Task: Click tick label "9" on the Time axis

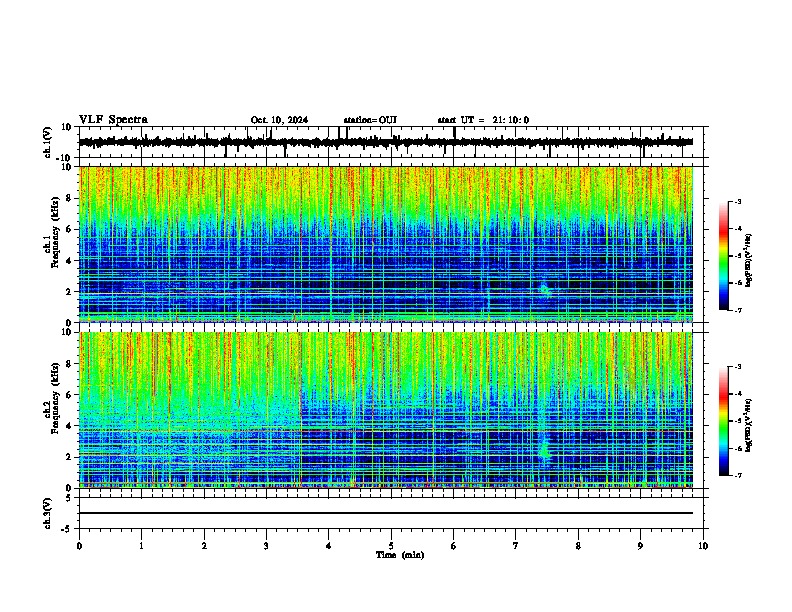Action: click(x=640, y=546)
